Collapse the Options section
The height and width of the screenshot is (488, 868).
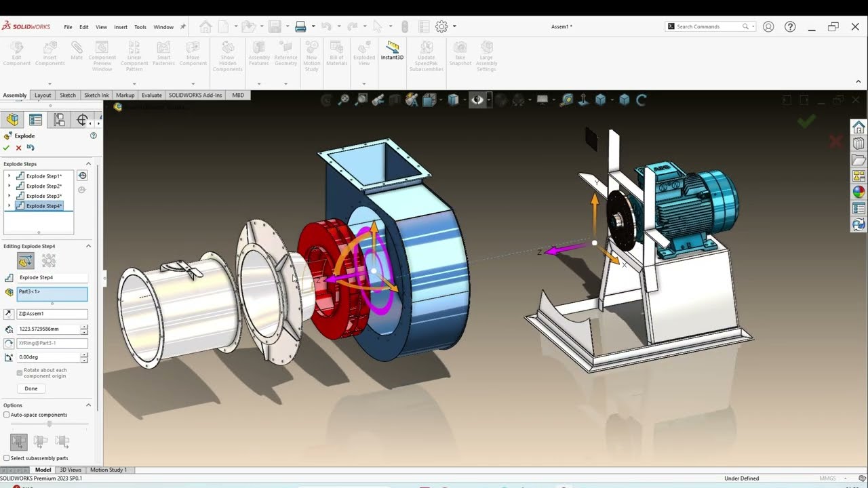88,405
